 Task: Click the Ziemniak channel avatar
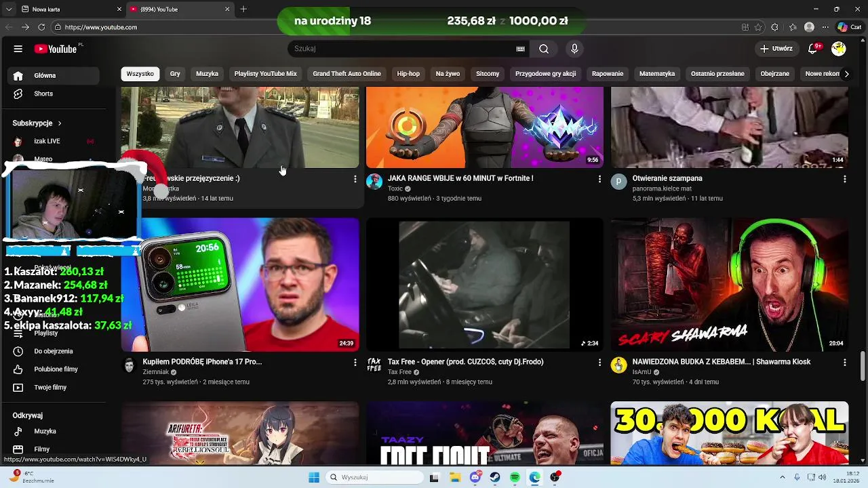(130, 365)
